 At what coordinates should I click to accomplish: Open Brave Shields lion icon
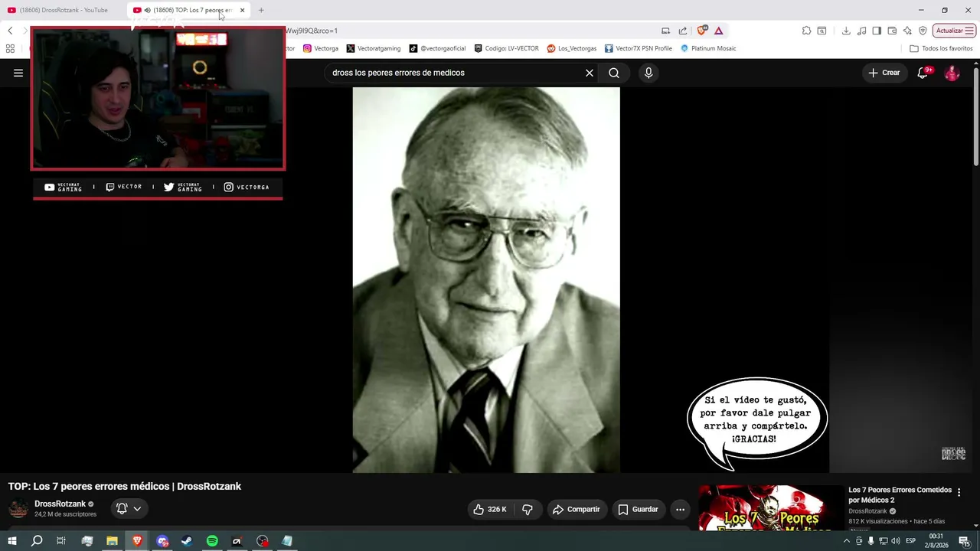point(701,31)
